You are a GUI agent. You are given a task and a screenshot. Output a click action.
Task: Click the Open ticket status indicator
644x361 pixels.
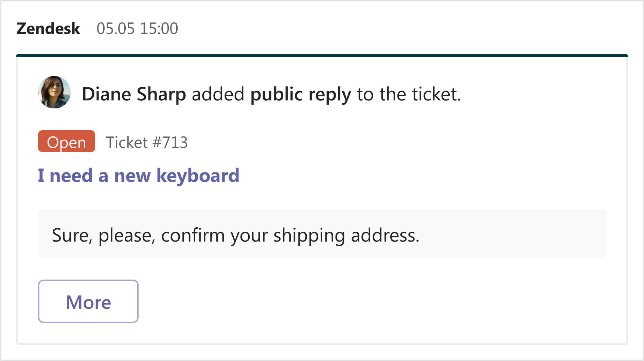pos(66,141)
